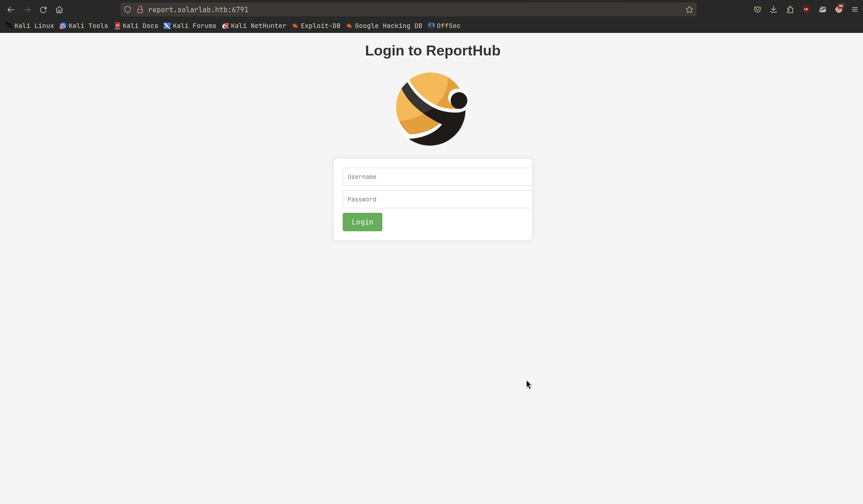This screenshot has width=863, height=504.
Task: Click the address bar URL text
Action: tap(198, 9)
